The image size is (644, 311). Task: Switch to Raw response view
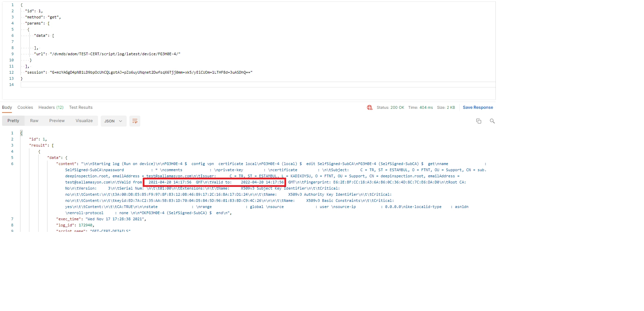coord(34,120)
